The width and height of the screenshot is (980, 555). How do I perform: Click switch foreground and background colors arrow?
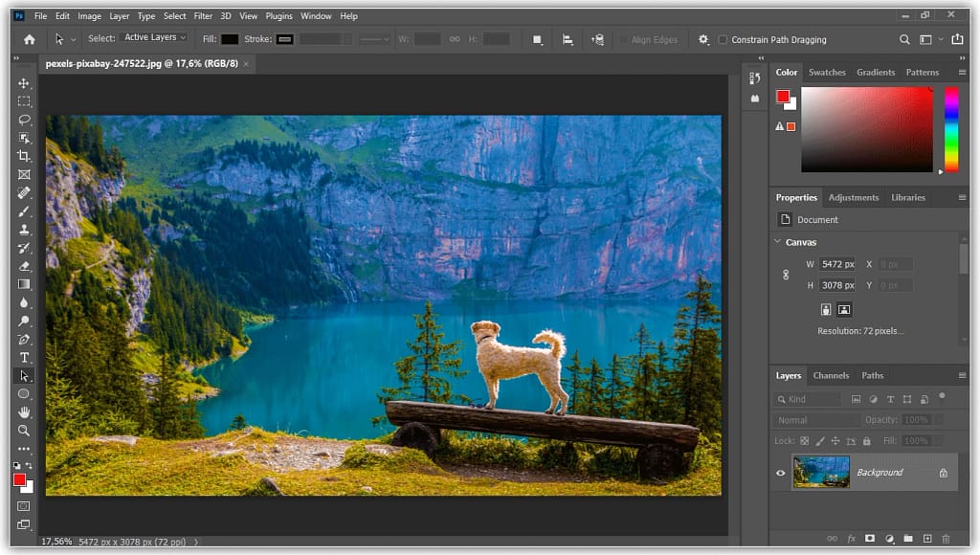pyautogui.click(x=29, y=466)
